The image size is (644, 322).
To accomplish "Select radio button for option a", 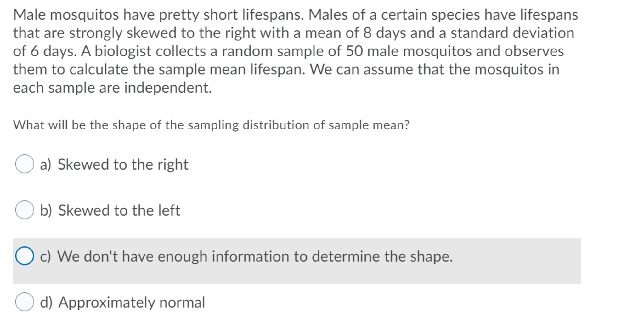I will [25, 164].
